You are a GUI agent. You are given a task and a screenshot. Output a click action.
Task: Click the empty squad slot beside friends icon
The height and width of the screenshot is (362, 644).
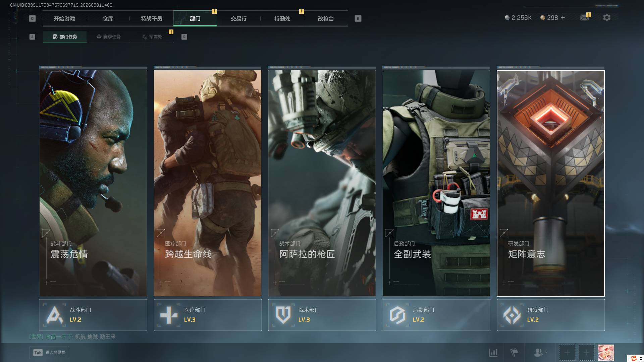(x=567, y=353)
